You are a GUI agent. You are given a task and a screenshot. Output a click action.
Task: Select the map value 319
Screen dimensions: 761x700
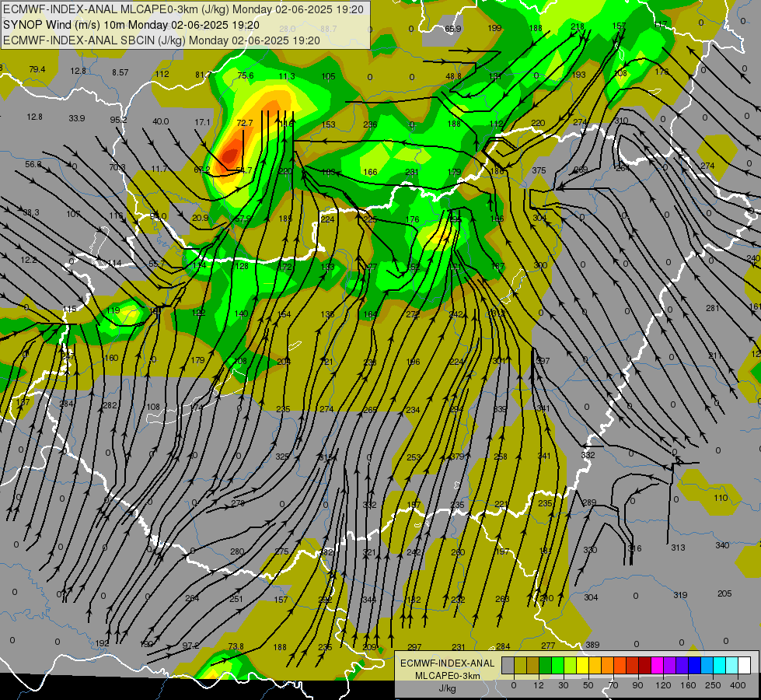coord(680,594)
